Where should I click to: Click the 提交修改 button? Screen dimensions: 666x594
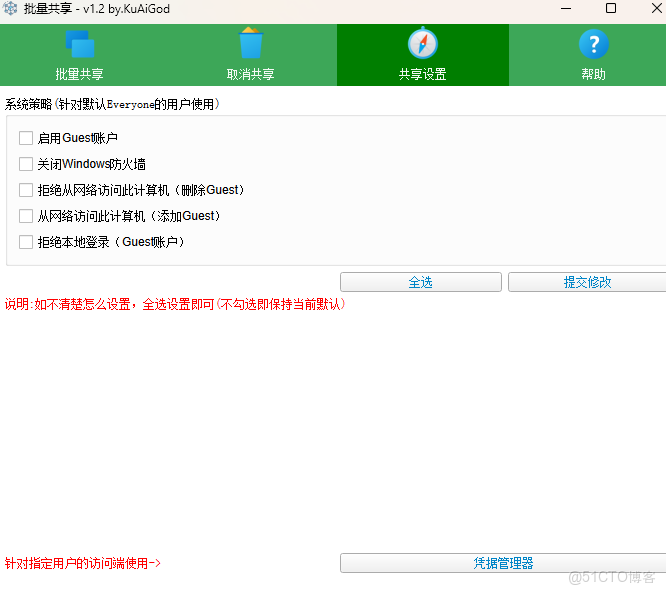[587, 282]
